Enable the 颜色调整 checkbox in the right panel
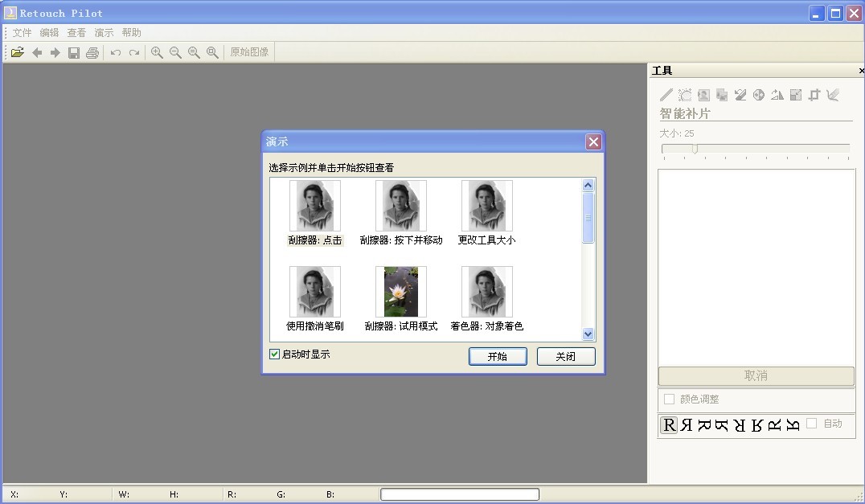 [x=668, y=400]
